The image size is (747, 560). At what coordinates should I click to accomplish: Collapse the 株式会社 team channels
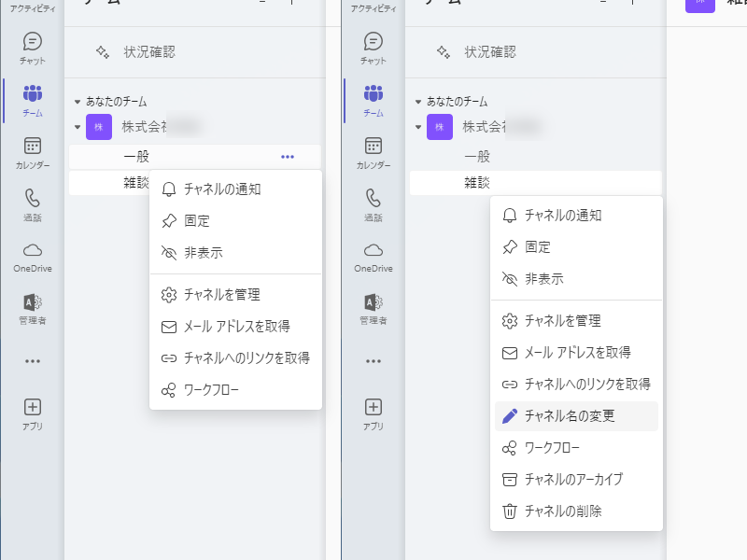tap(76, 126)
